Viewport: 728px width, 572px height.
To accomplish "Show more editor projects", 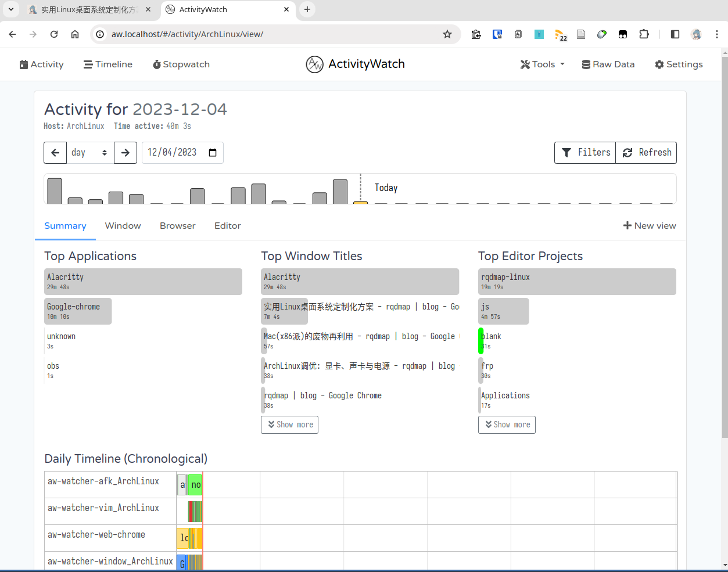I will [507, 424].
